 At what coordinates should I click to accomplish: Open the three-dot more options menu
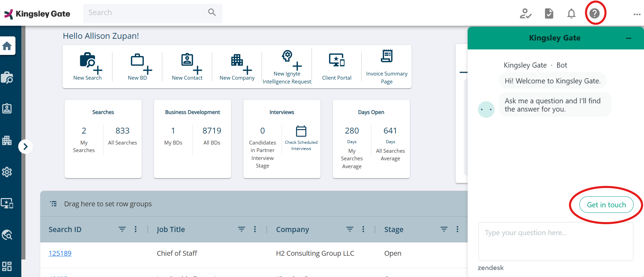tap(637, 14)
